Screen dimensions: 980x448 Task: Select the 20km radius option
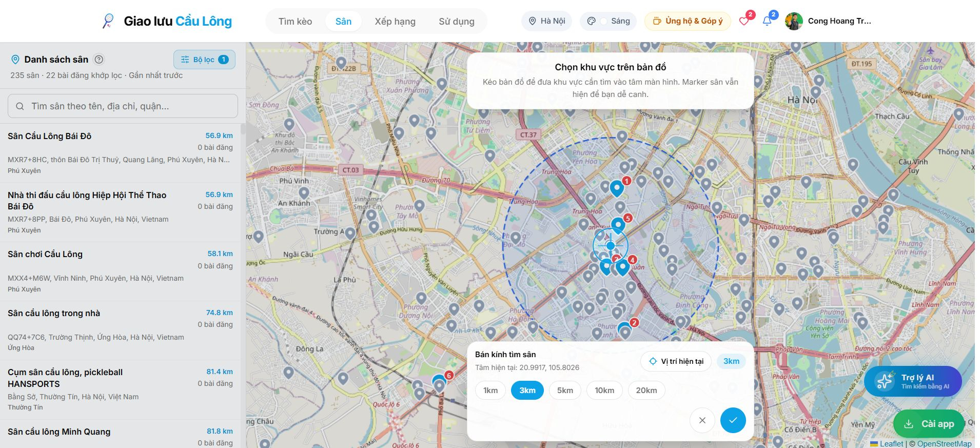click(646, 391)
